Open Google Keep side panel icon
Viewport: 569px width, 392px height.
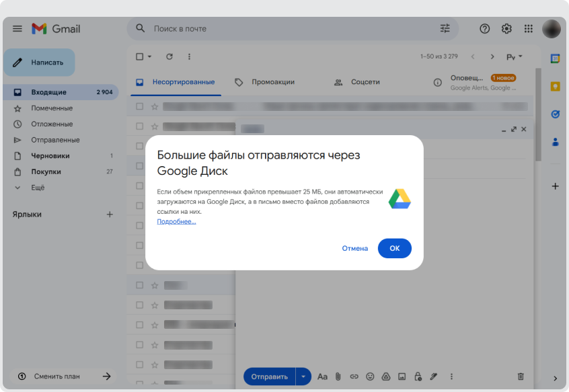[555, 86]
